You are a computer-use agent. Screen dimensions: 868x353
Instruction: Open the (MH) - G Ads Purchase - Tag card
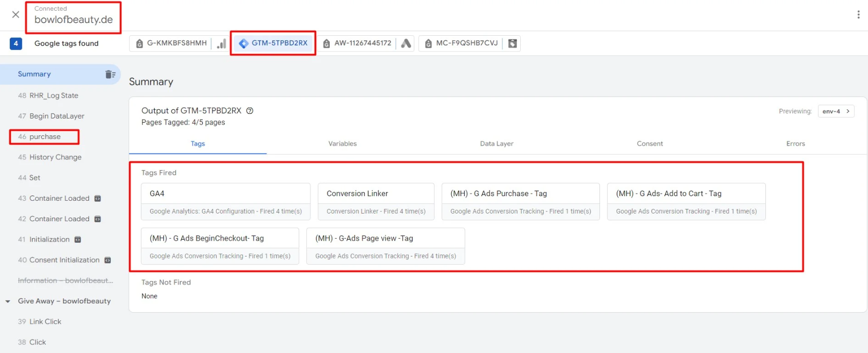(x=520, y=201)
